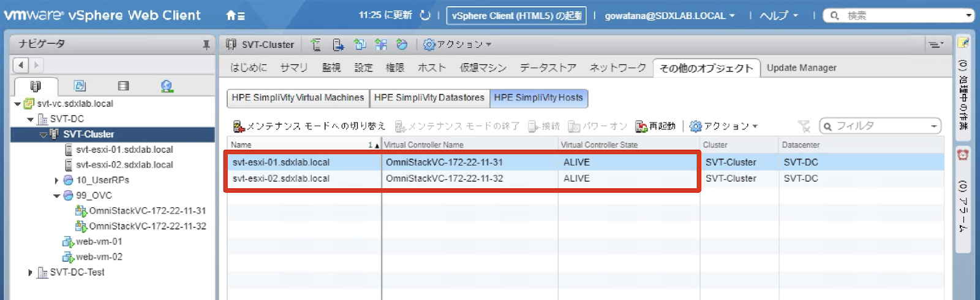Image resolution: width=980 pixels, height=300 pixels.
Task: Expand the SVT-DC-Test datacenter node
Action: click(30, 272)
